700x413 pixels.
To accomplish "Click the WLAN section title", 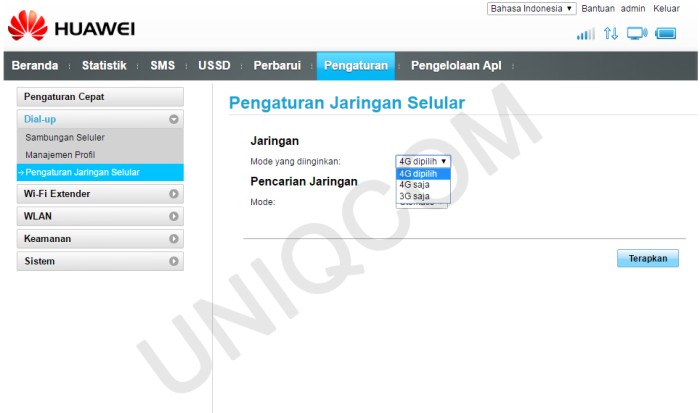I will tap(38, 216).
